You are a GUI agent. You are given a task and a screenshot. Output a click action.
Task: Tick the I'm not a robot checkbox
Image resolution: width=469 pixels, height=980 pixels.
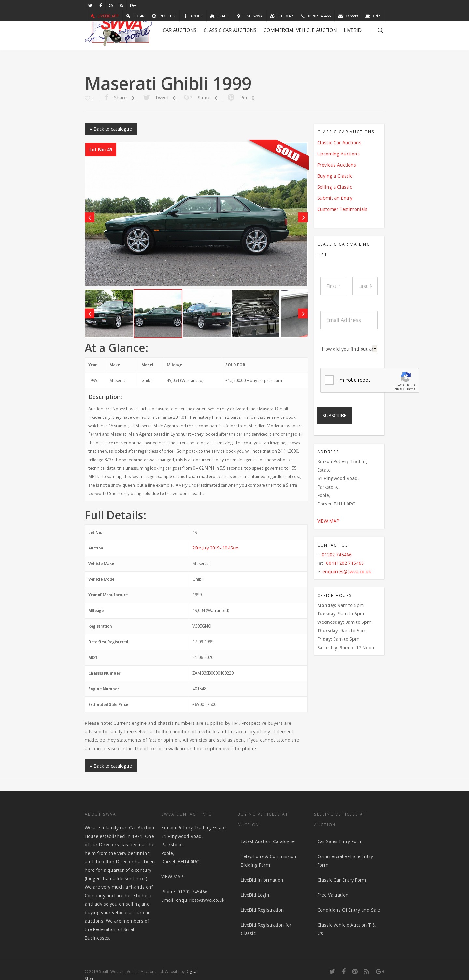point(329,380)
